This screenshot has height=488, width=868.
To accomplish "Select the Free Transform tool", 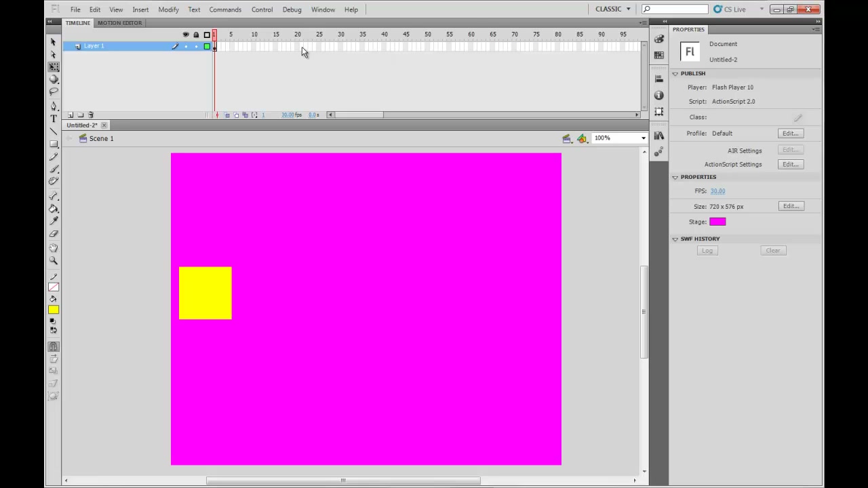I will pos(54,67).
